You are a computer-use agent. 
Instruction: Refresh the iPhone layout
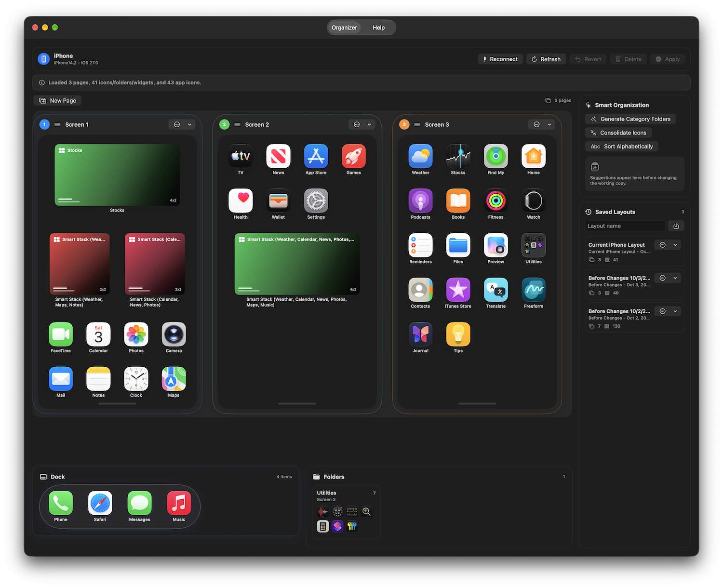546,59
